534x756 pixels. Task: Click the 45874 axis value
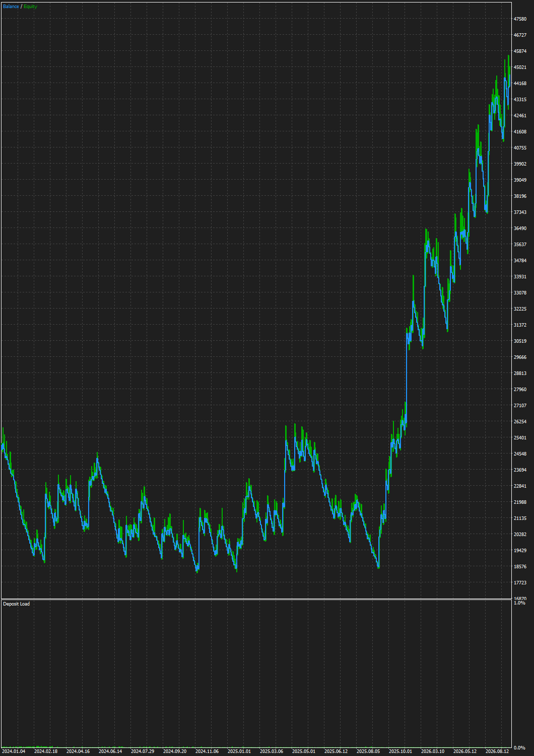[520, 51]
